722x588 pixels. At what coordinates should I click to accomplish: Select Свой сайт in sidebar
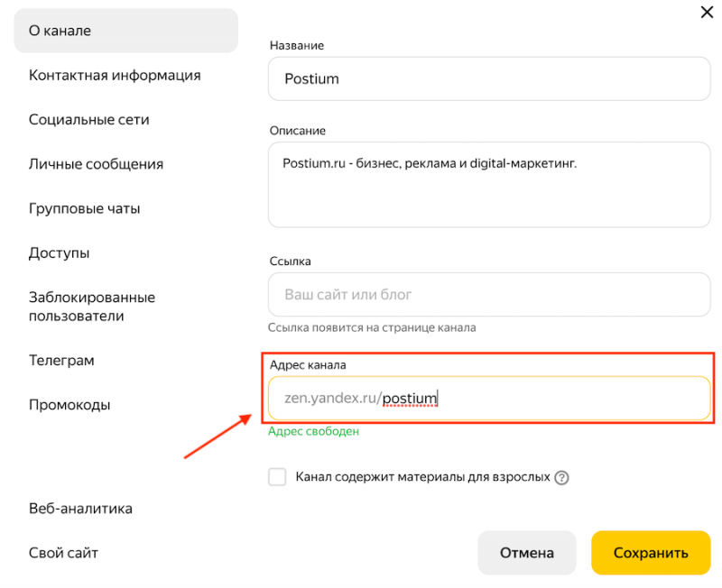[63, 553]
